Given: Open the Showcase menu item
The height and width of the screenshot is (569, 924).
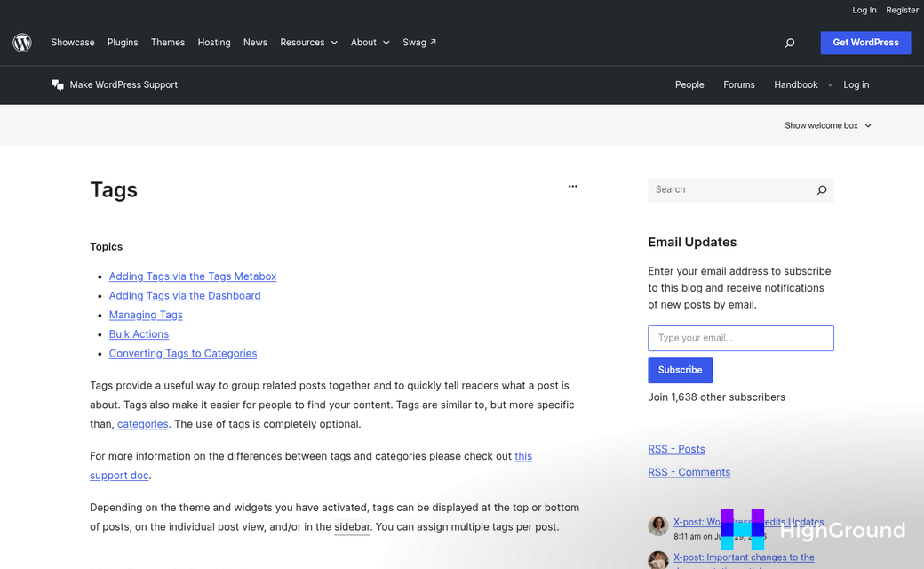Looking at the screenshot, I should (73, 43).
